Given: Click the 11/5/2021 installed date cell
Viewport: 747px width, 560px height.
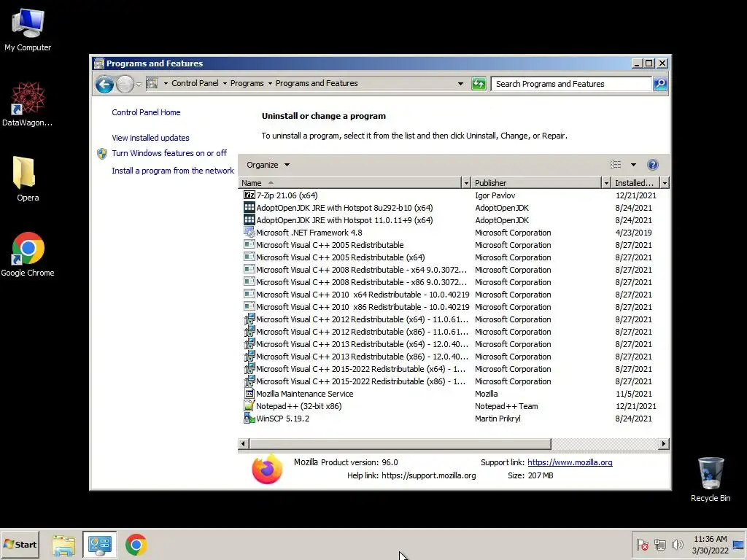Looking at the screenshot, I should click(634, 394).
